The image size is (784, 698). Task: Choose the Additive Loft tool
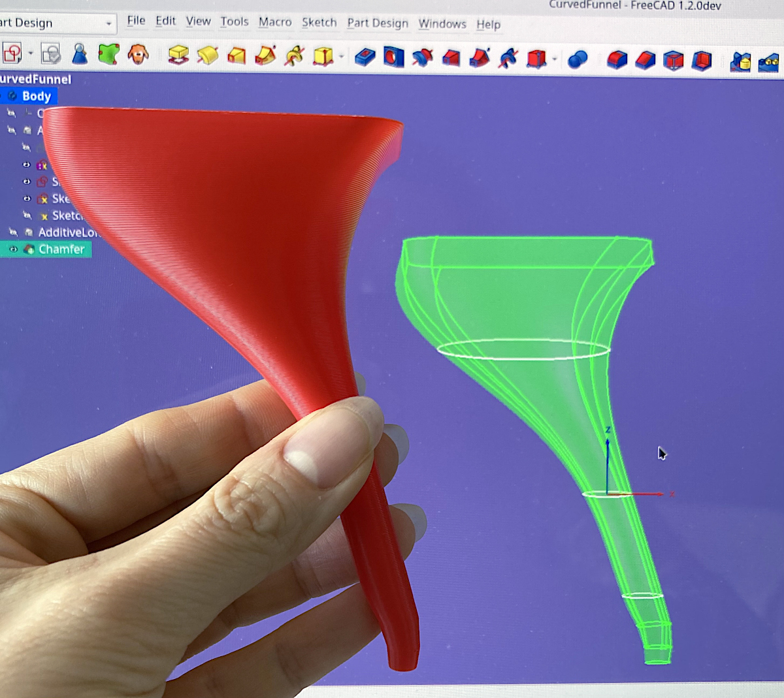click(237, 56)
